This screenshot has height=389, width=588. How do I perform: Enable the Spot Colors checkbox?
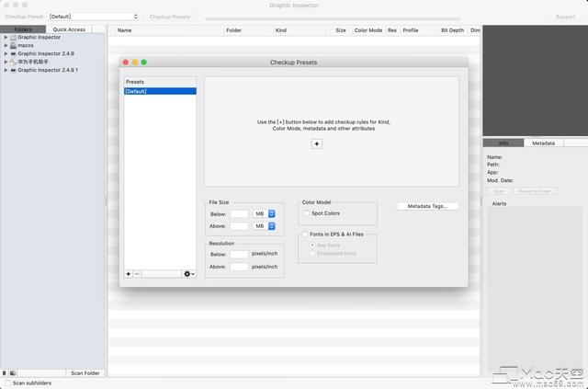click(306, 213)
